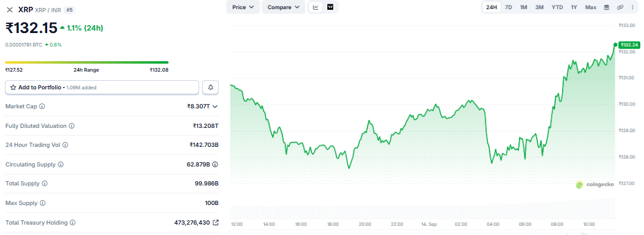
Task: Click 99.986B total supply value
Action: (x=206, y=184)
